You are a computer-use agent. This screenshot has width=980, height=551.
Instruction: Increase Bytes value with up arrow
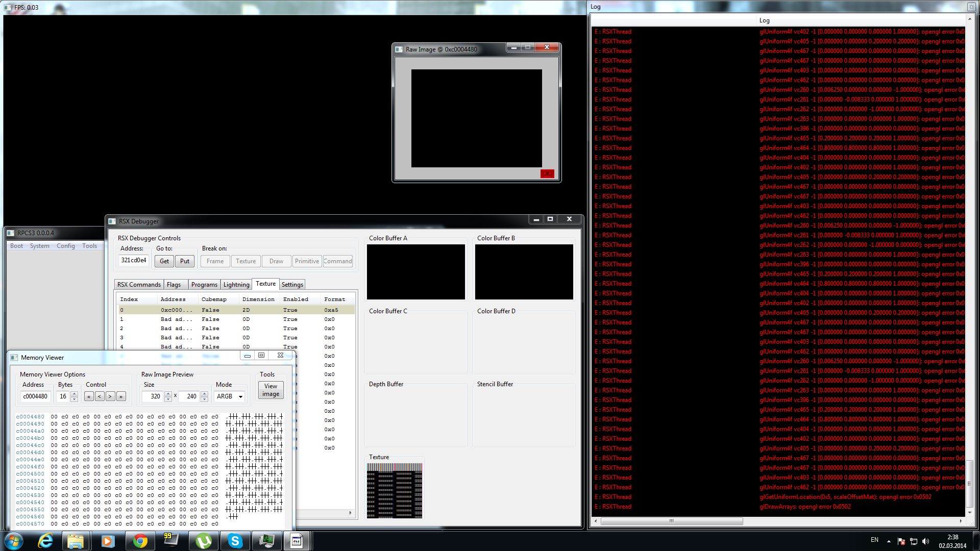[x=74, y=394]
